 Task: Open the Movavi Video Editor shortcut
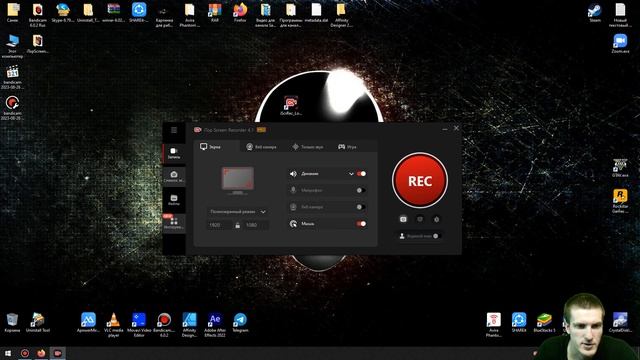point(139,325)
